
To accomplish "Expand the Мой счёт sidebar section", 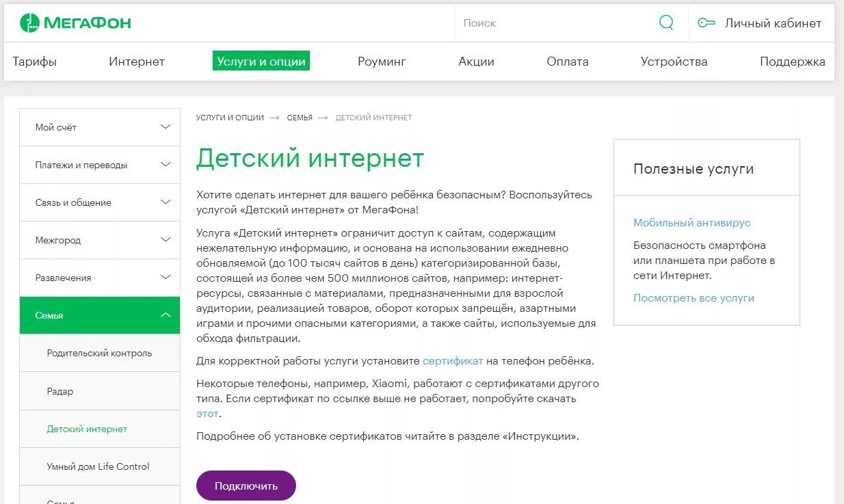I will point(99,127).
